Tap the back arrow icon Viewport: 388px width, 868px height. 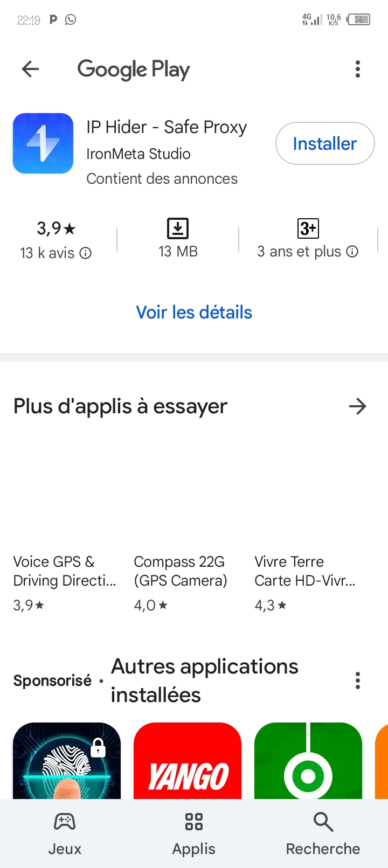[31, 69]
